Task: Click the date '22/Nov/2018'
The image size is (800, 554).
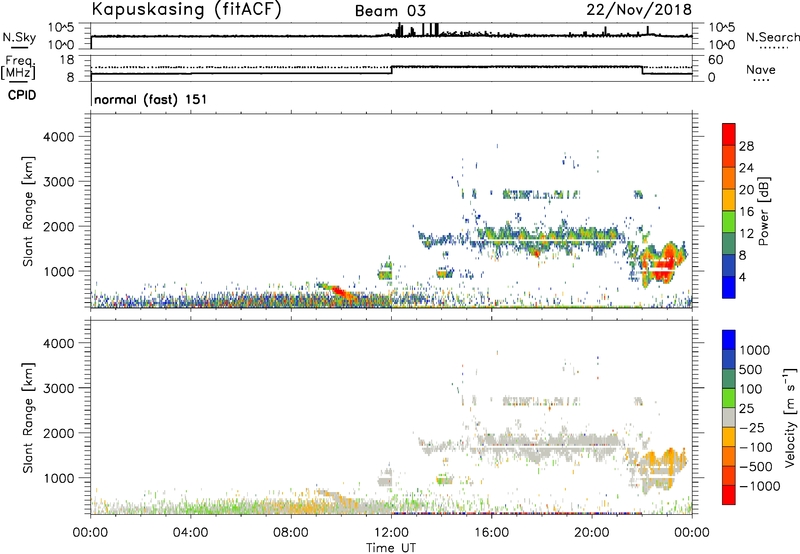Action: coord(639,9)
